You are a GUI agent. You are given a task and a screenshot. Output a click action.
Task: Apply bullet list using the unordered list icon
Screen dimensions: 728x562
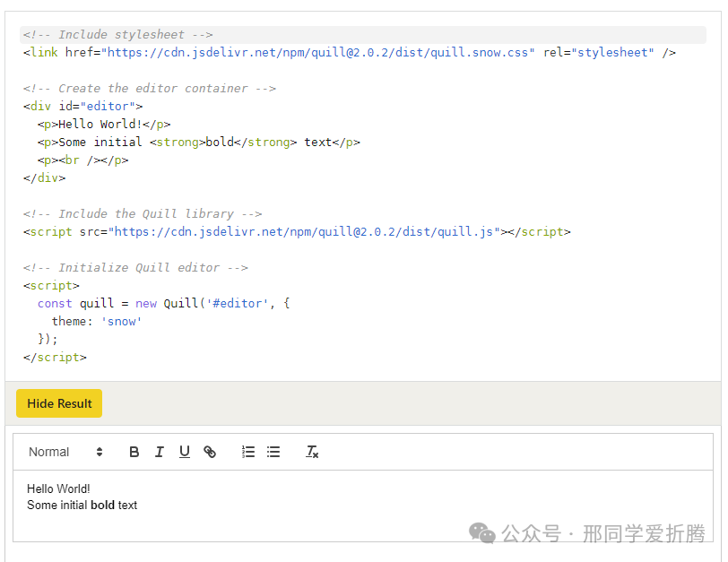click(273, 452)
